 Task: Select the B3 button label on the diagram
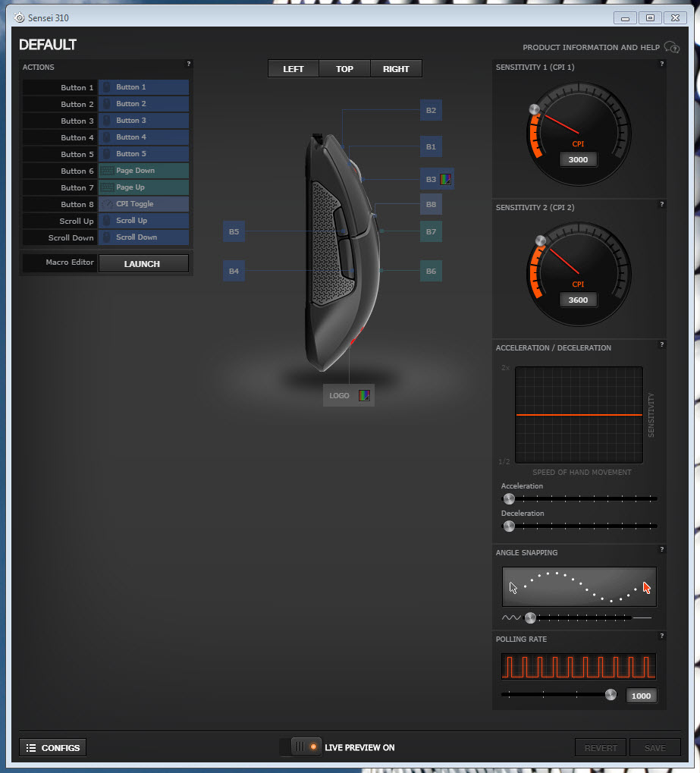point(431,180)
